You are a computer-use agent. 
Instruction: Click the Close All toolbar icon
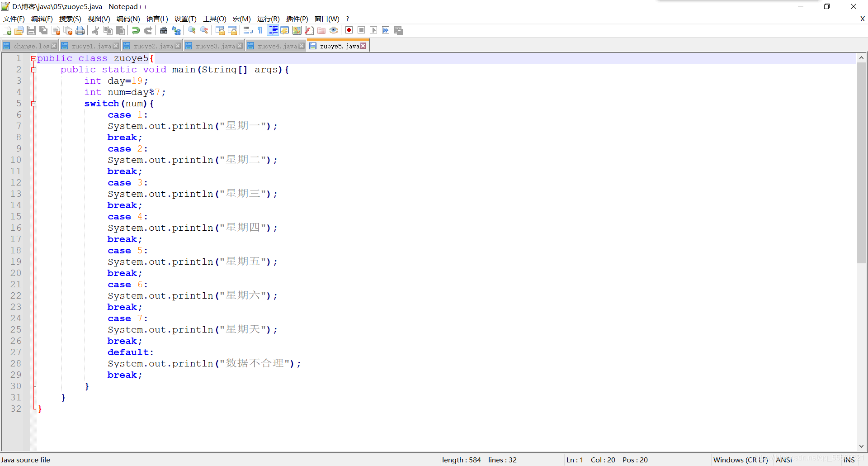[68, 30]
